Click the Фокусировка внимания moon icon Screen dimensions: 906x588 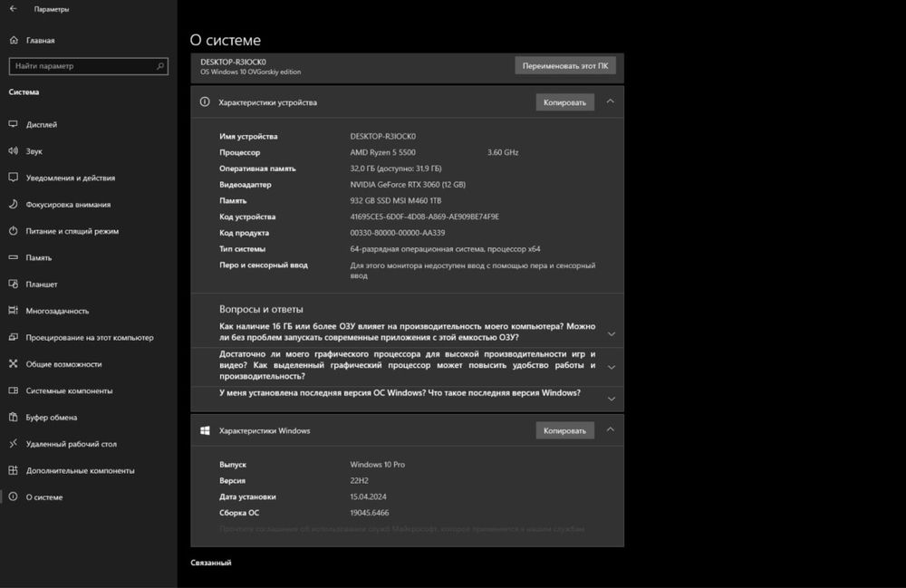point(14,204)
